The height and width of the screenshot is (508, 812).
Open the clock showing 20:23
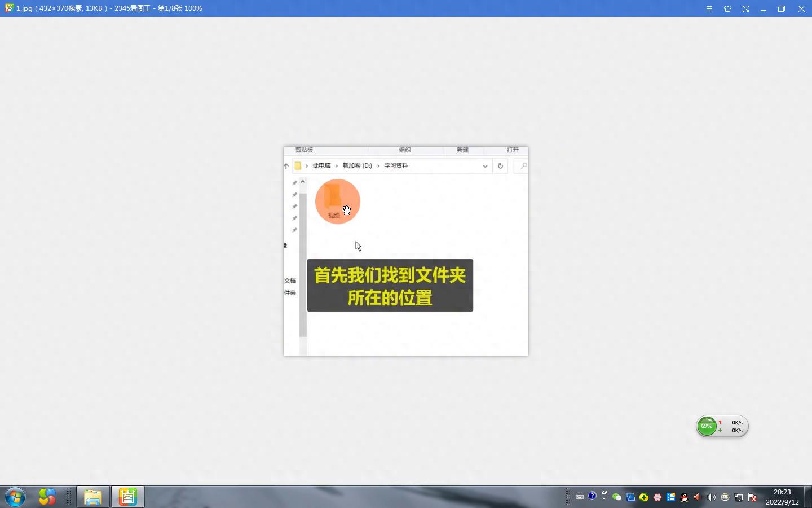click(782, 497)
